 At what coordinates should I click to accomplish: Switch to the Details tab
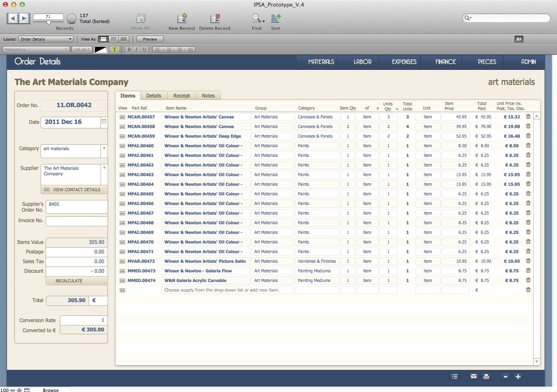[x=154, y=96]
